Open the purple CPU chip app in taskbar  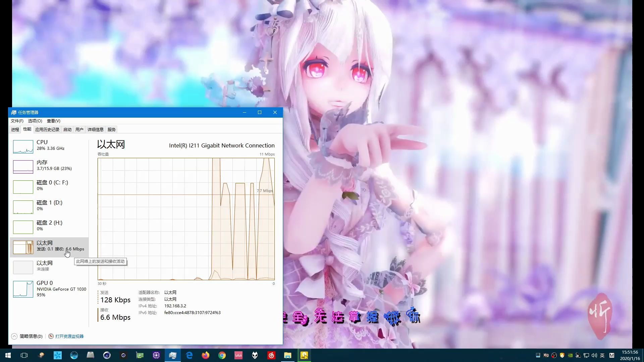tap(156, 355)
